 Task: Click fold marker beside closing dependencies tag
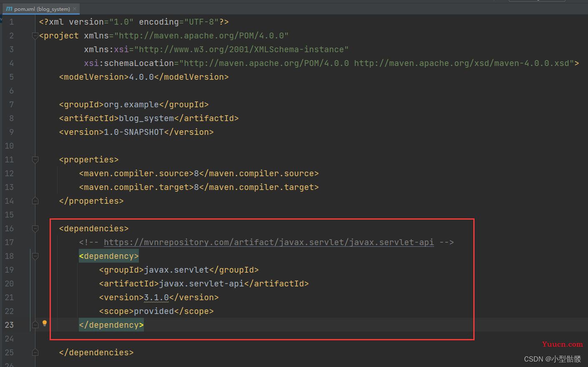click(35, 352)
